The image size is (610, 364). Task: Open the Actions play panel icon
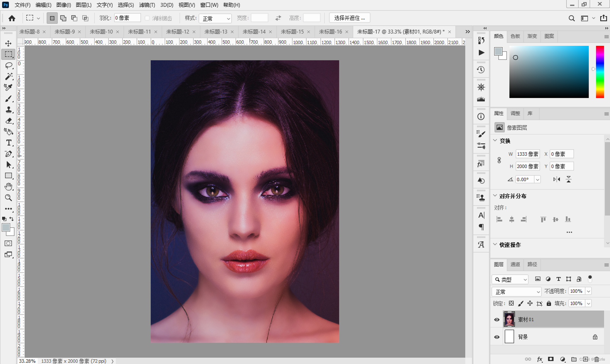[x=481, y=53]
